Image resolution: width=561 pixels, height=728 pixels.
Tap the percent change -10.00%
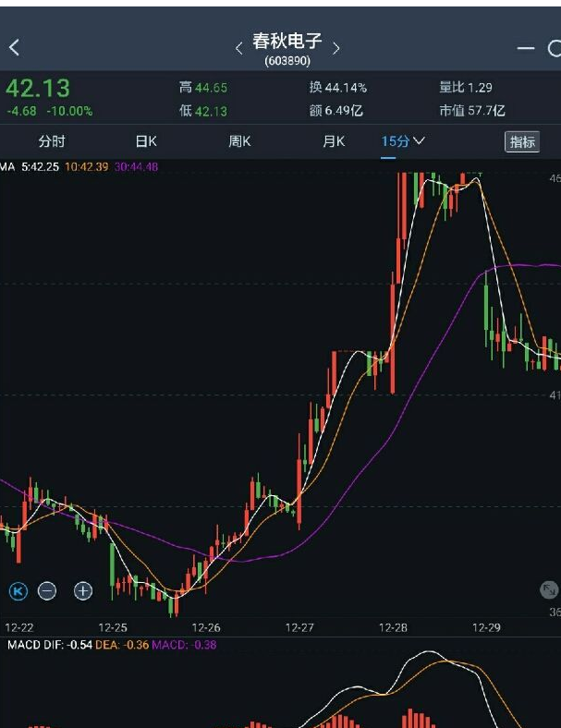click(69, 112)
